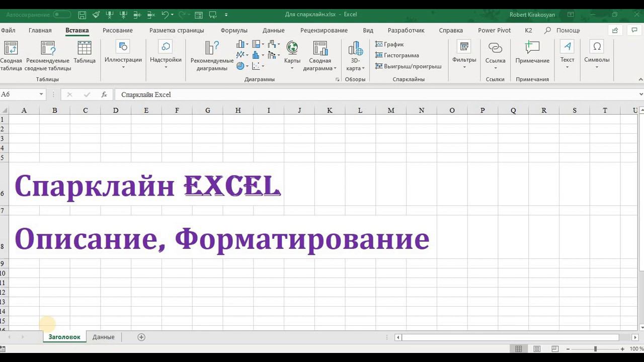Click the Share icon button
This screenshot has height=362, width=644.
pos(615,30)
